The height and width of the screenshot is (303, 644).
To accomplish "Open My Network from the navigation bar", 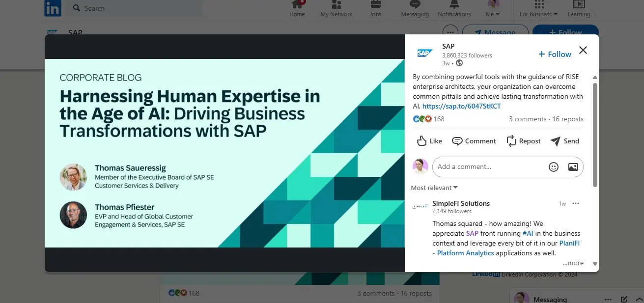I will point(336,9).
